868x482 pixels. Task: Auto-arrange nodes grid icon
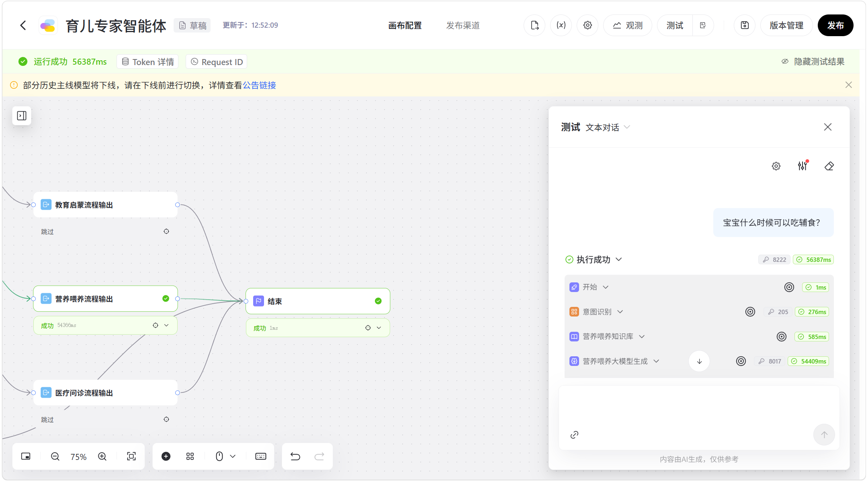pos(190,456)
